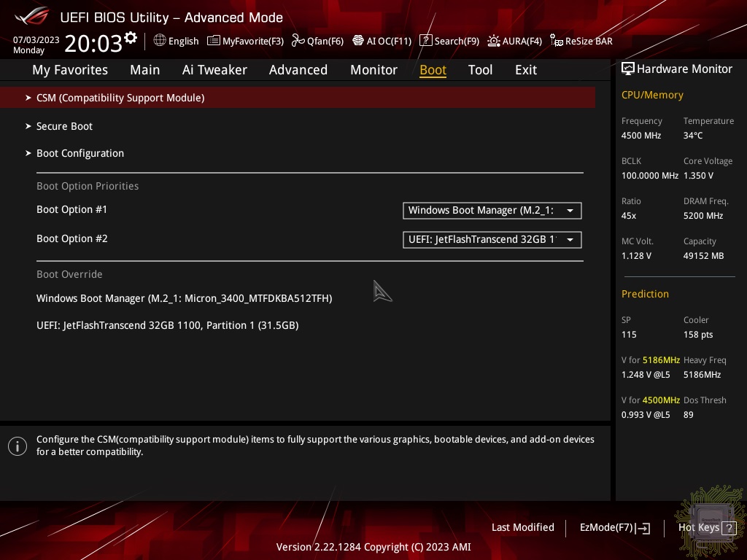This screenshot has height=560, width=747.
Task: Expand the Boot Configuration submenu
Action: click(80, 153)
